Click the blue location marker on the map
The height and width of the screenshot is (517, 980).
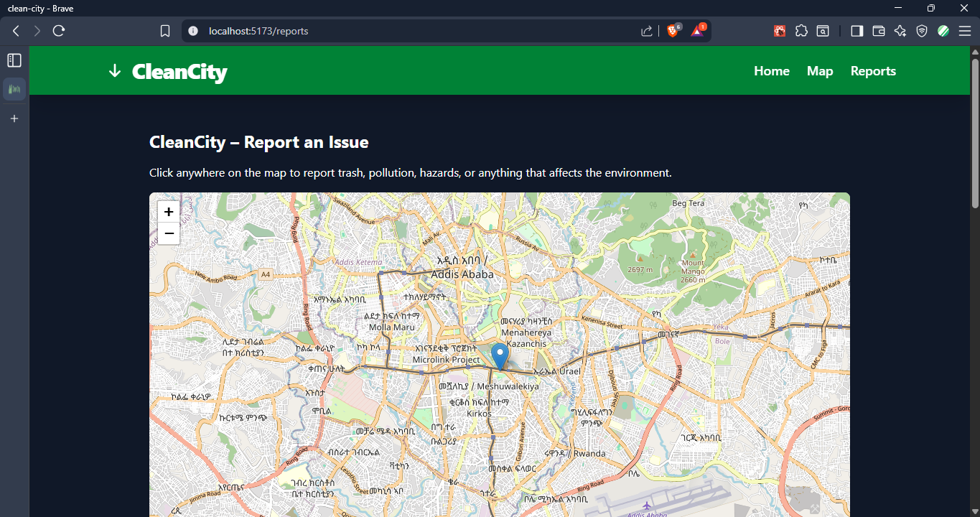(500, 357)
